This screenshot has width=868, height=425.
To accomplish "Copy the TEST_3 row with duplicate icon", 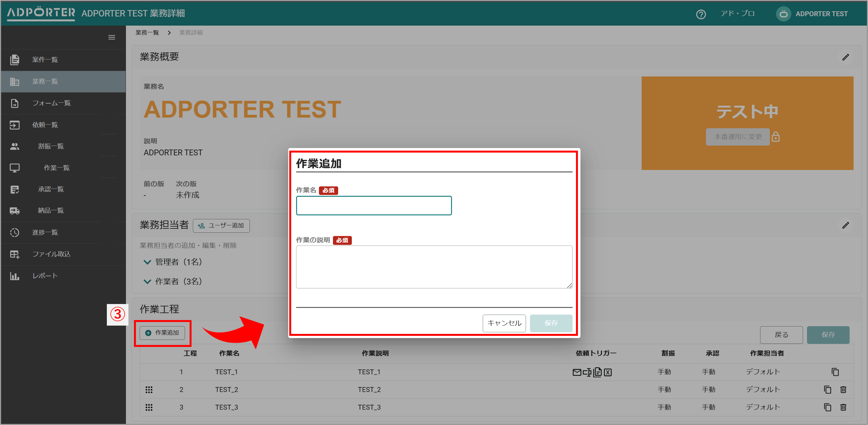I will (x=827, y=407).
